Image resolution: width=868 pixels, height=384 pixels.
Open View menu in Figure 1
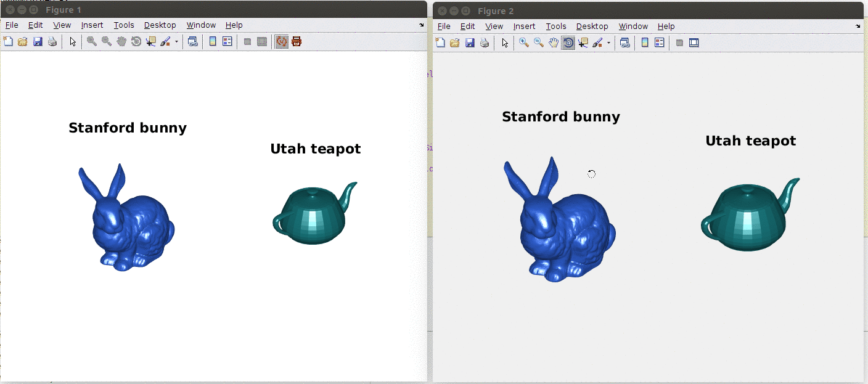[62, 25]
